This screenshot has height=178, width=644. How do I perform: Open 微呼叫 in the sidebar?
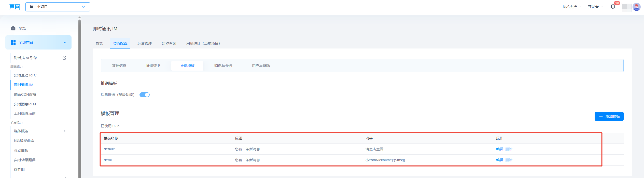pyautogui.click(x=19, y=170)
